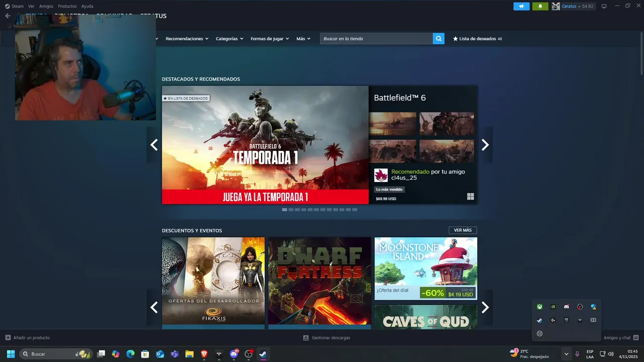
Task: Click the Ceratus profile avatar
Action: click(555, 6)
